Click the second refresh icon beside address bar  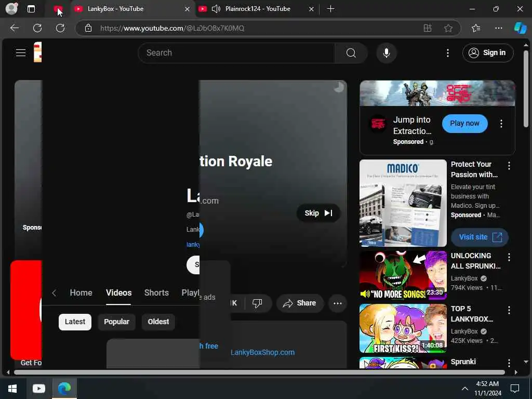60,28
